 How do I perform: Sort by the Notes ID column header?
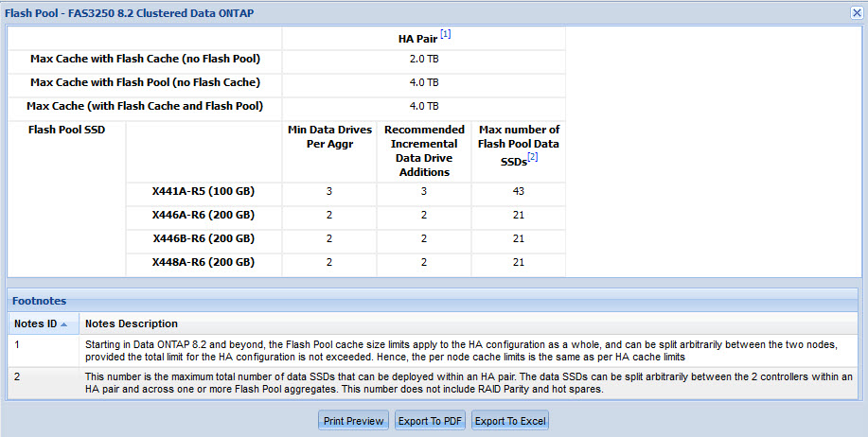pyautogui.click(x=43, y=324)
